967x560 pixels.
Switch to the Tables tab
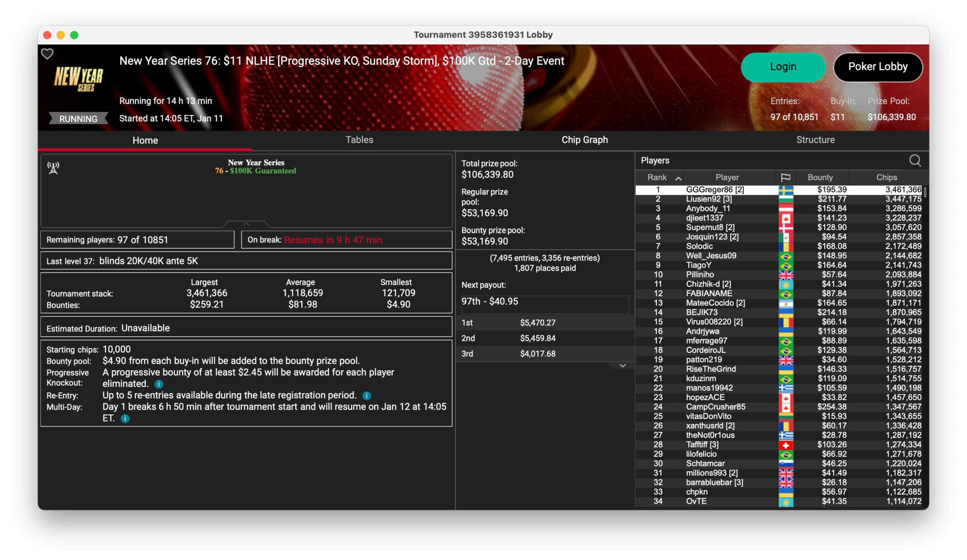coord(359,140)
